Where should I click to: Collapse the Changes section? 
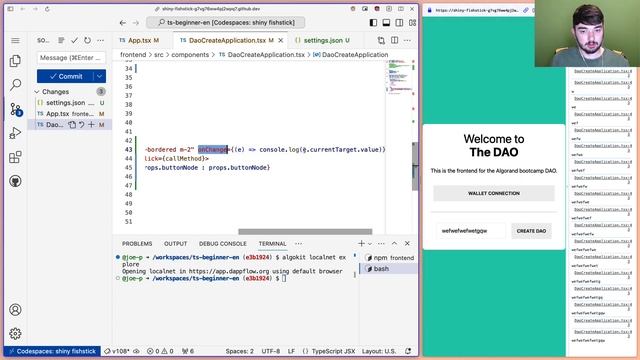click(x=37, y=91)
